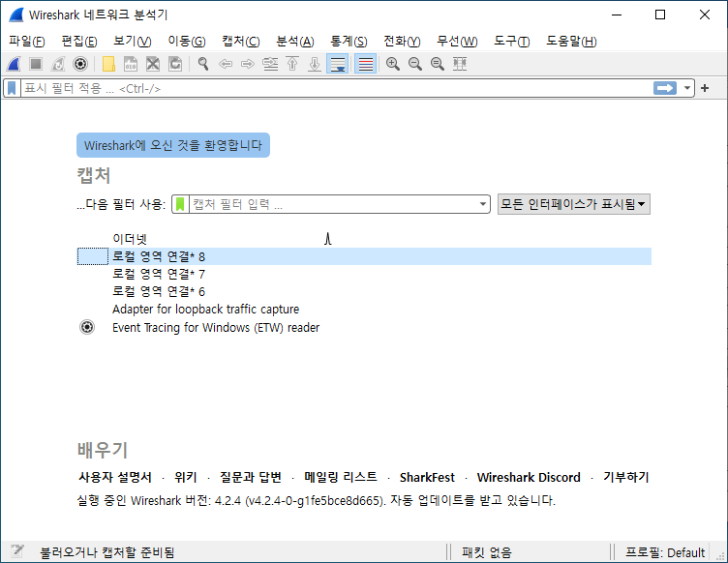
Task: Go to specified packet icon
Action: (270, 64)
